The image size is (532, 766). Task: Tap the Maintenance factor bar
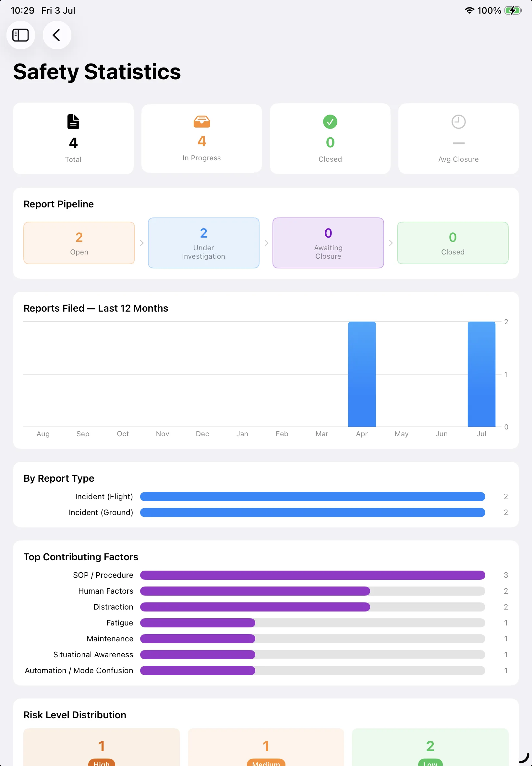point(313,639)
